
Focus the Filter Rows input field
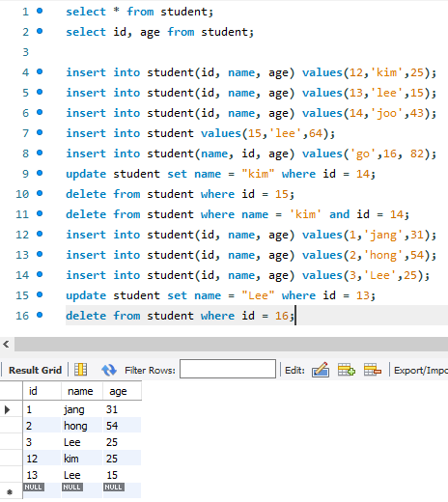click(x=228, y=369)
